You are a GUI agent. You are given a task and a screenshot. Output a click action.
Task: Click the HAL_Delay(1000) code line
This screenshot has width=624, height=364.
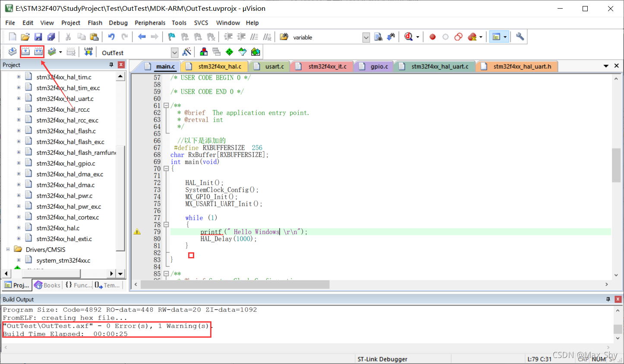[x=228, y=239]
